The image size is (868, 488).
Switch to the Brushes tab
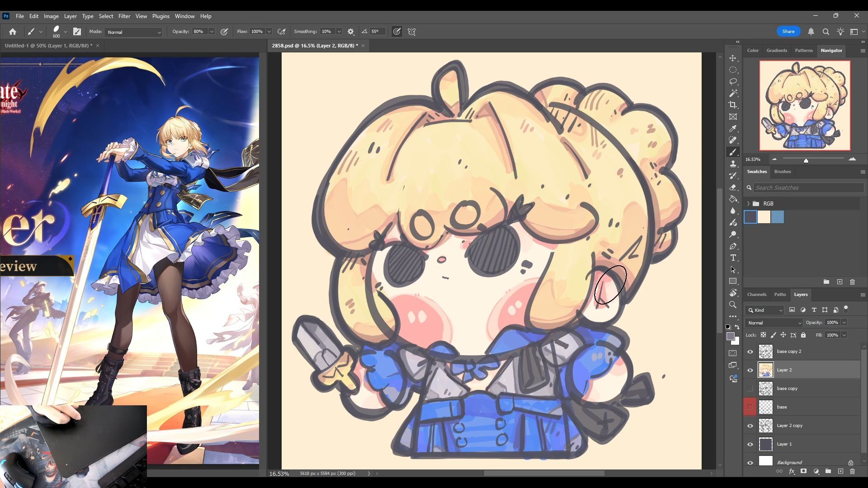[x=783, y=172]
